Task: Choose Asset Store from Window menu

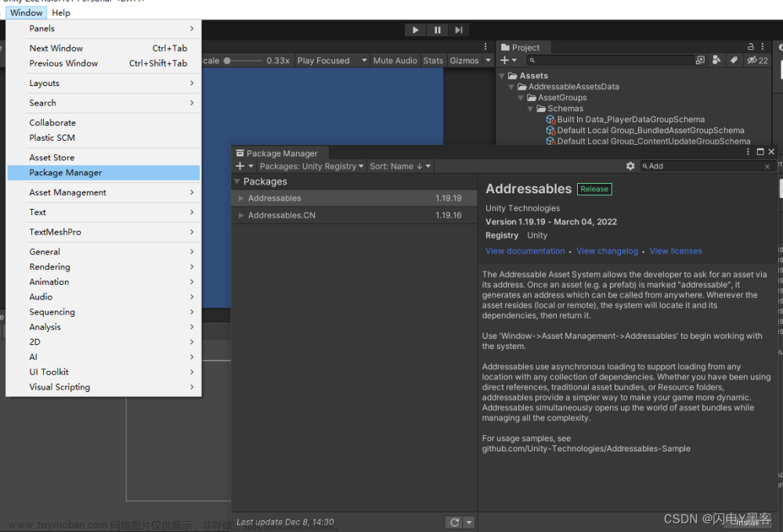Action: [x=103, y=158]
